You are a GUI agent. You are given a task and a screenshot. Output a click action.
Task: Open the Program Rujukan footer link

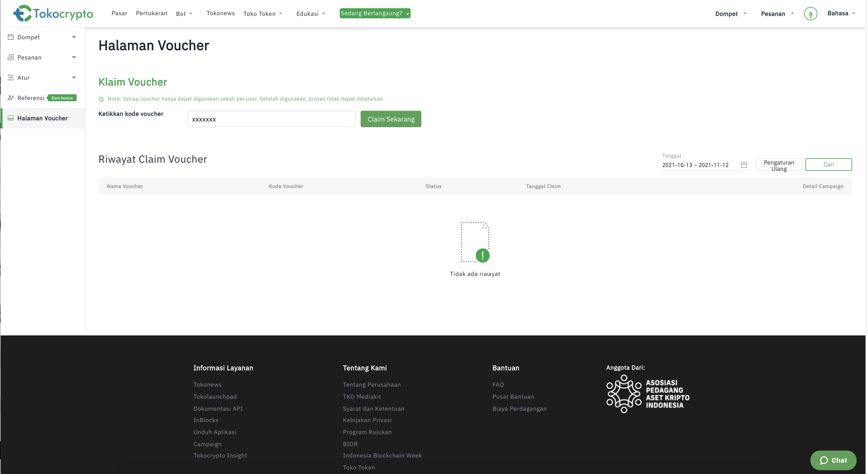(x=367, y=432)
